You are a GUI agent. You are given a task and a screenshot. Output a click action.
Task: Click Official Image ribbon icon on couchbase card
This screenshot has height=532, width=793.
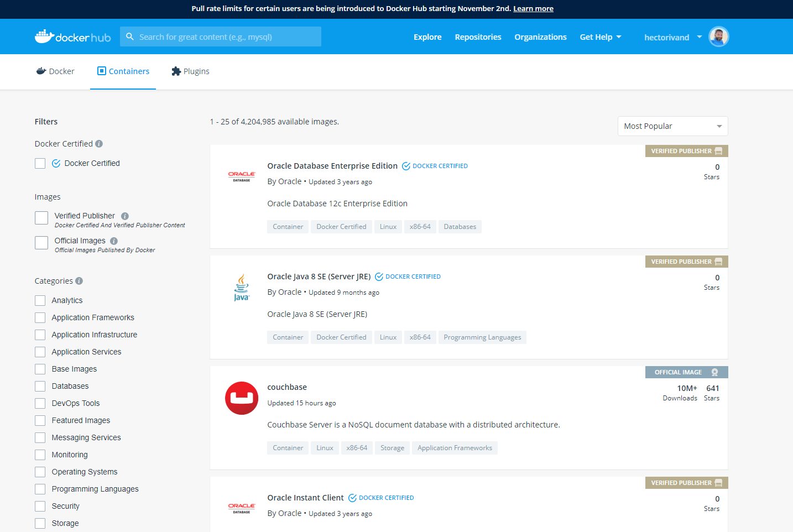coord(714,372)
